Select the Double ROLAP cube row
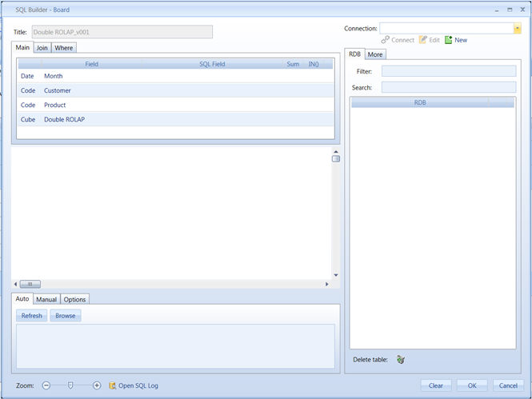Image resolution: width=532 pixels, height=399 pixels. click(x=64, y=119)
